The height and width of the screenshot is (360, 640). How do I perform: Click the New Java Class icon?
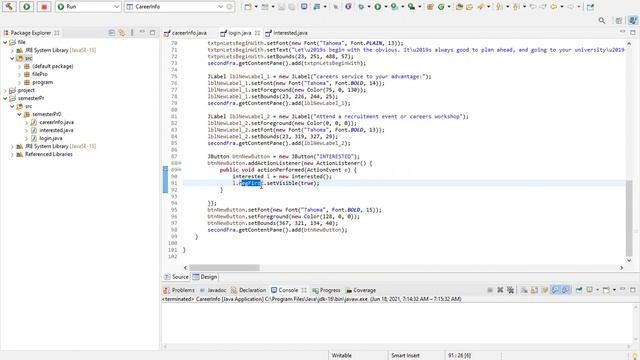(441, 7)
